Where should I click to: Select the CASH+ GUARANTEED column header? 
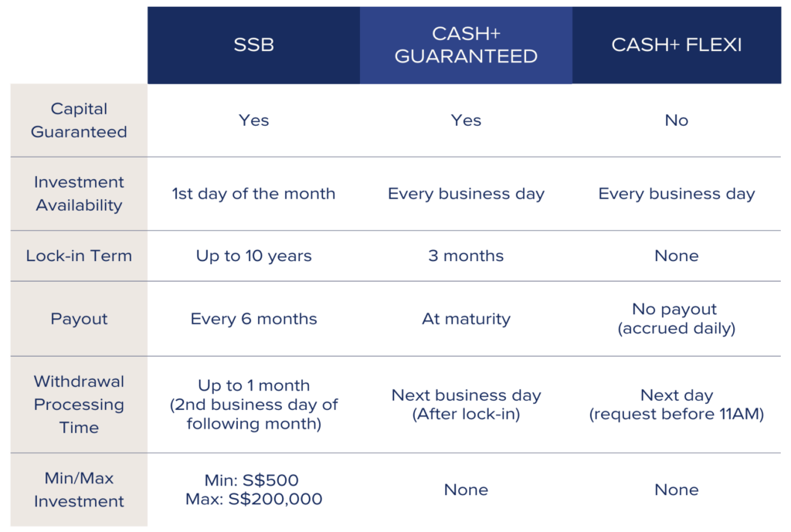pyautogui.click(x=466, y=45)
